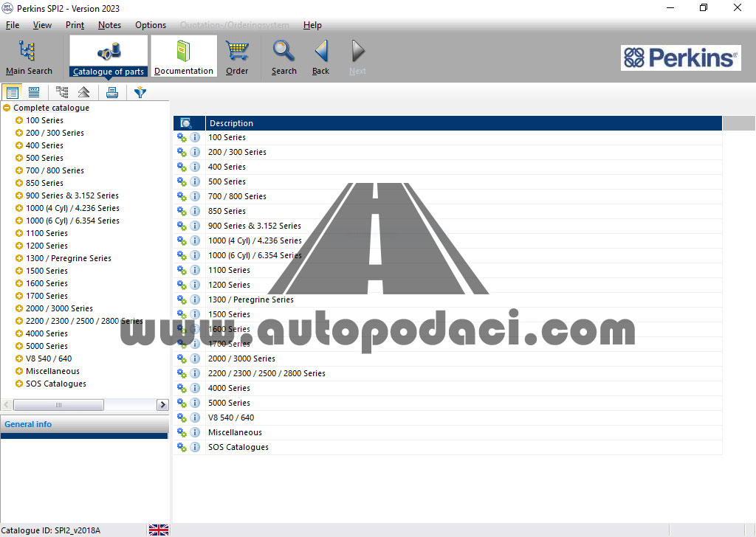Click info icon for 5000 Series row
The image size is (756, 537).
pos(195,403)
